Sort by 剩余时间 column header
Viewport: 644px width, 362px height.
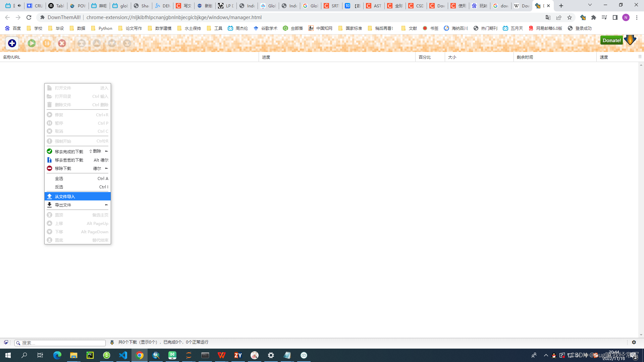pos(555,57)
